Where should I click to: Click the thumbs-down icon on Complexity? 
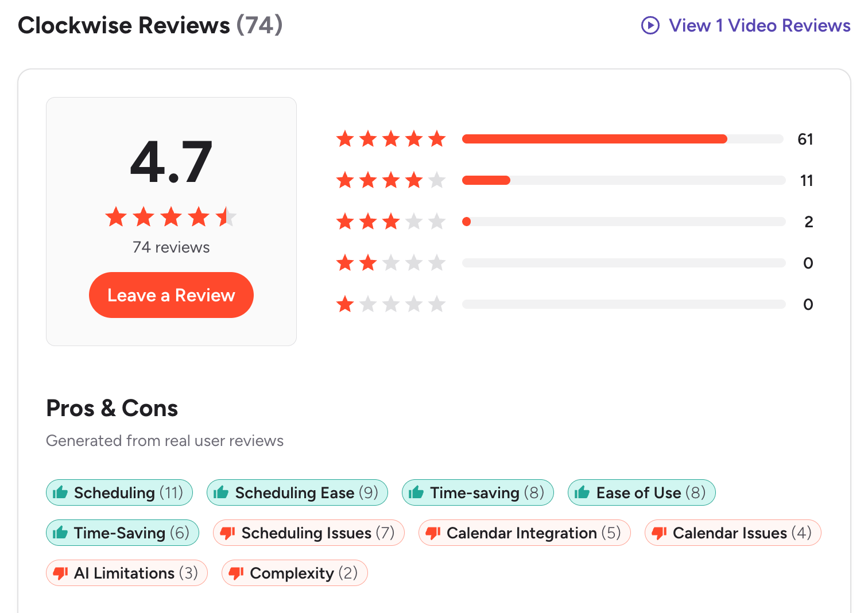click(237, 573)
